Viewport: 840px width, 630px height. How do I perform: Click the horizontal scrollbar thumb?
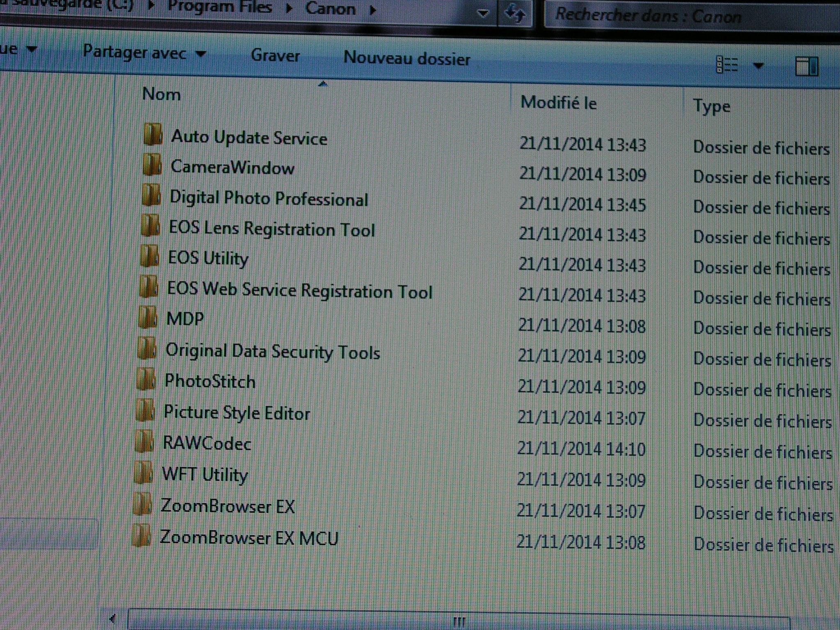tap(459, 622)
